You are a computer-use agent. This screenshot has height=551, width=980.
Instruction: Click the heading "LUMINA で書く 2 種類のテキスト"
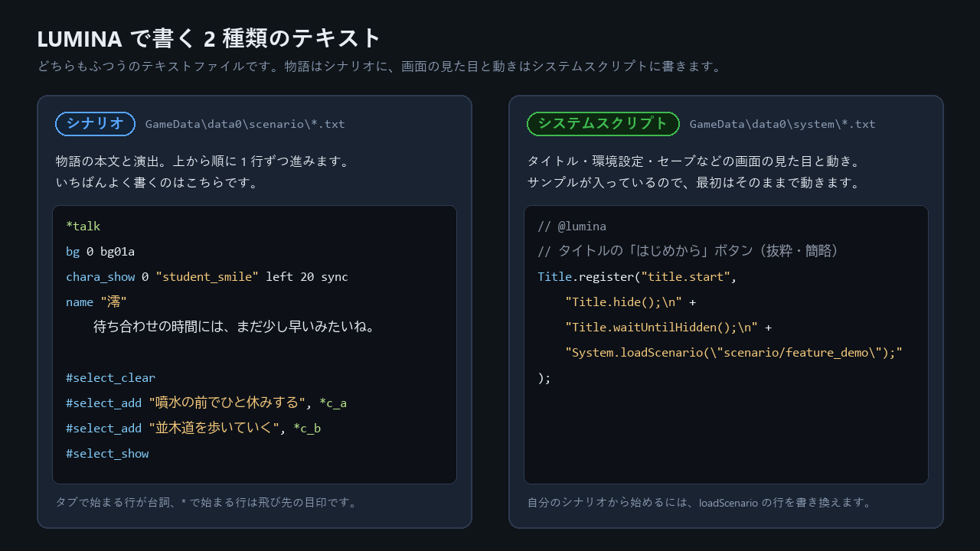[x=209, y=38]
